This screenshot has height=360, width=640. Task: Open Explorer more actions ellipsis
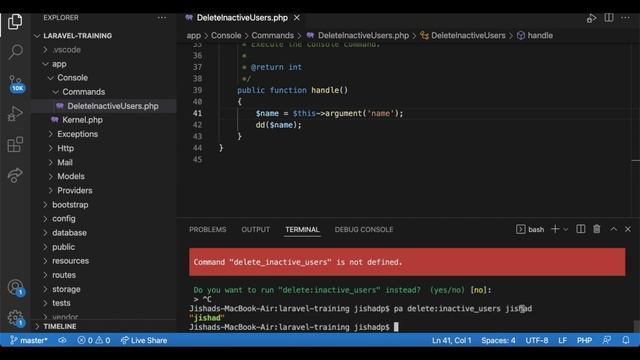(162, 18)
